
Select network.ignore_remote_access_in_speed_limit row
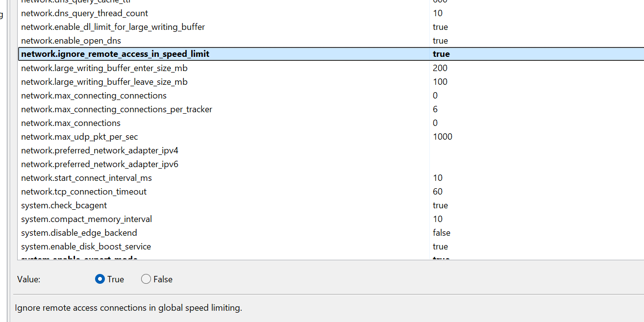331,54
